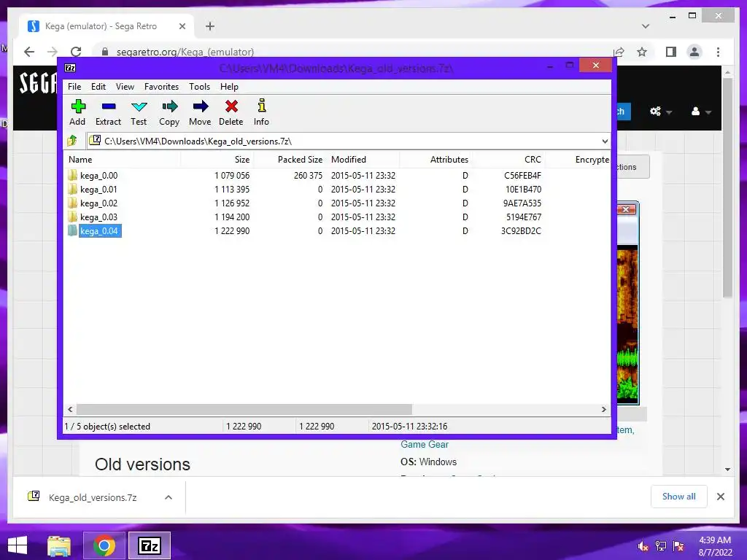The image size is (747, 560).
Task: Open the network tray icon
Action: click(661, 546)
